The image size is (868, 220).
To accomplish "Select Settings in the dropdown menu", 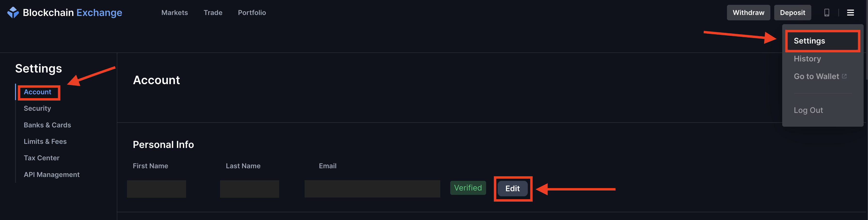I will pos(809,41).
